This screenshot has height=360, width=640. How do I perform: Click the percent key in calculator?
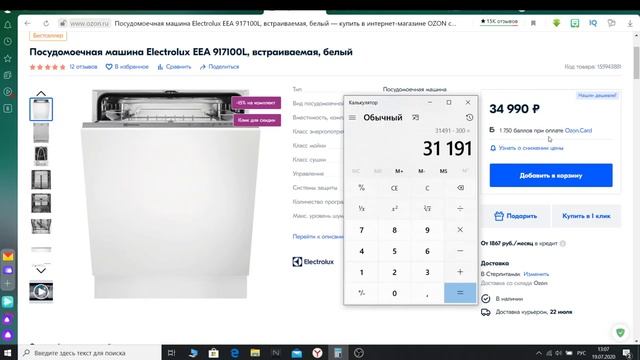tap(362, 188)
